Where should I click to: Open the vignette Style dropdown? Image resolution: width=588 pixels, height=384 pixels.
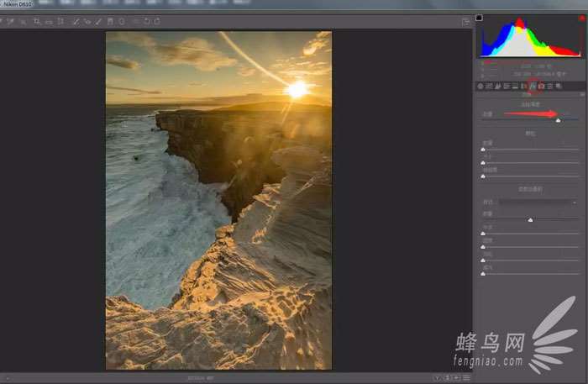point(538,203)
